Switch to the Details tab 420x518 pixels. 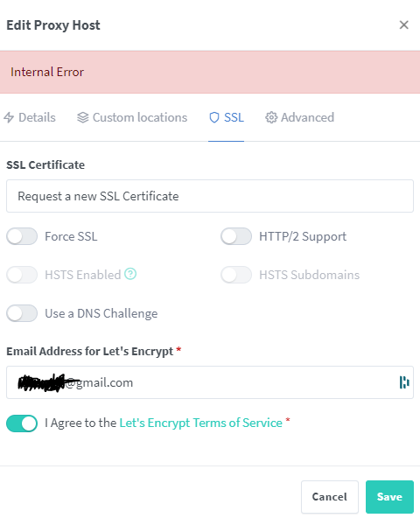(30, 117)
